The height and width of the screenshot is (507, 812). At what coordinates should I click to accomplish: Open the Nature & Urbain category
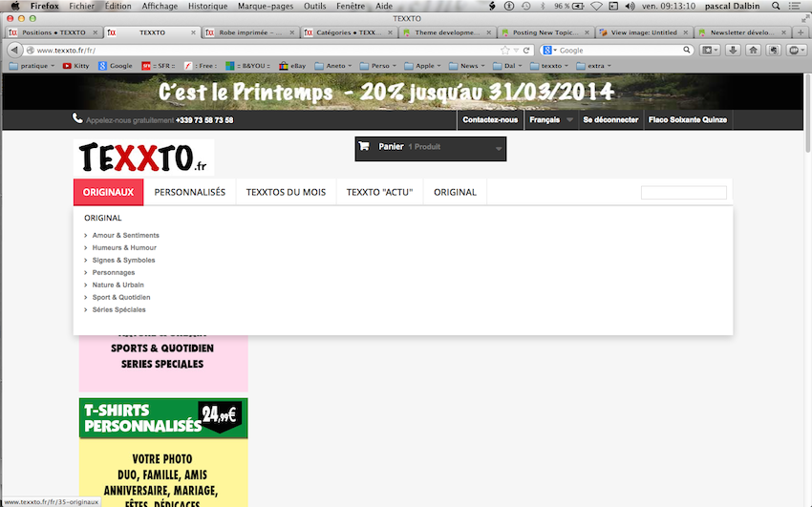(x=118, y=285)
